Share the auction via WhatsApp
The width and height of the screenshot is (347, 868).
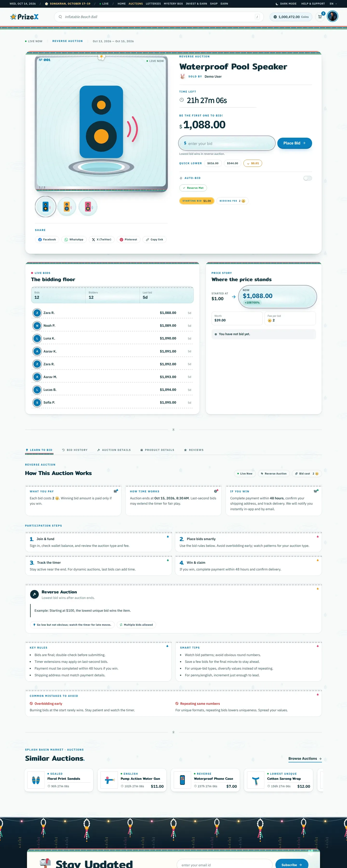point(74,240)
